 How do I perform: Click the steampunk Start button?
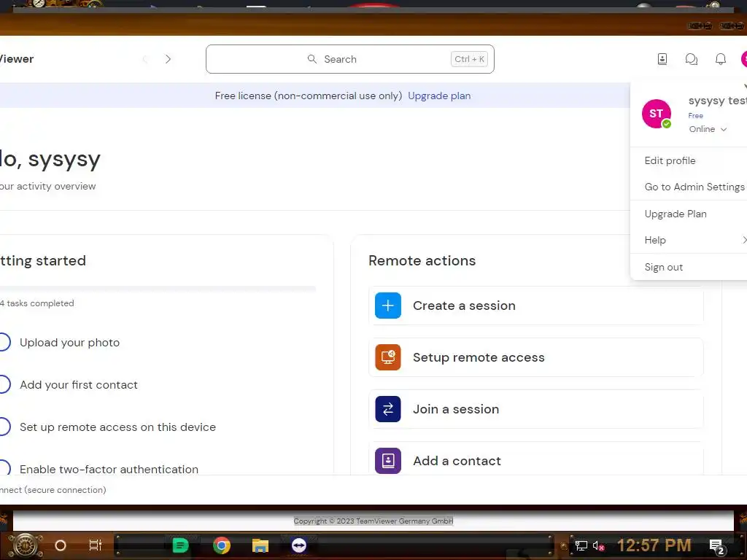(25, 545)
